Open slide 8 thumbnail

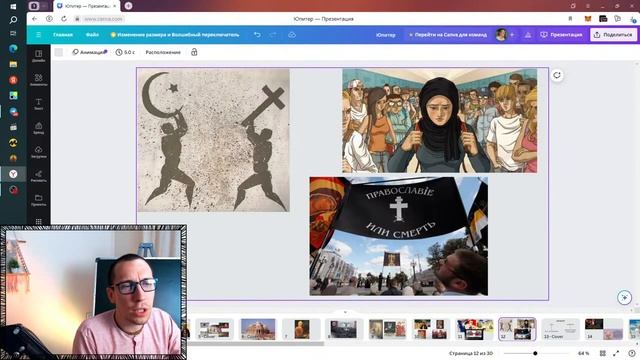click(x=344, y=329)
